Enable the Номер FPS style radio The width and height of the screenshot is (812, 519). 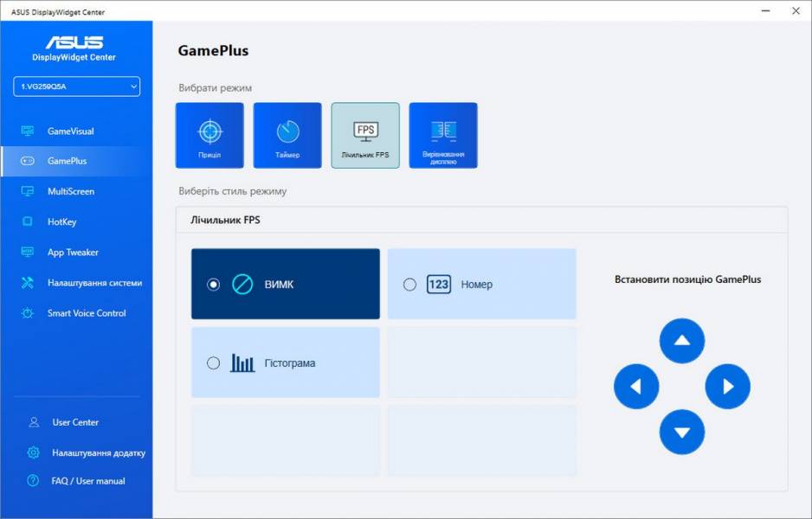(x=410, y=285)
